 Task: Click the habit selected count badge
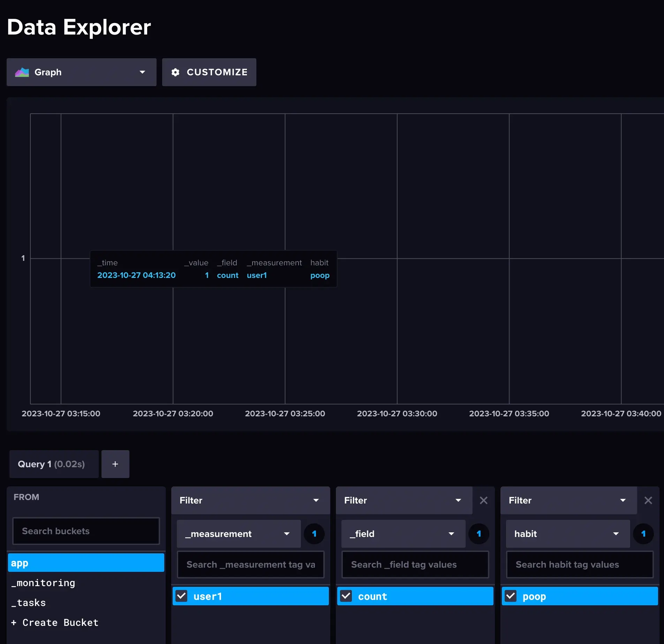pyautogui.click(x=643, y=534)
